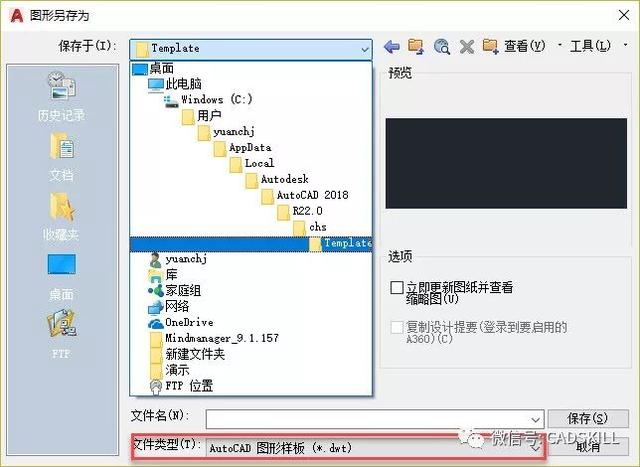Select 家庭组 in the location list
Image resolution: width=640 pixels, height=467 pixels.
174,291
